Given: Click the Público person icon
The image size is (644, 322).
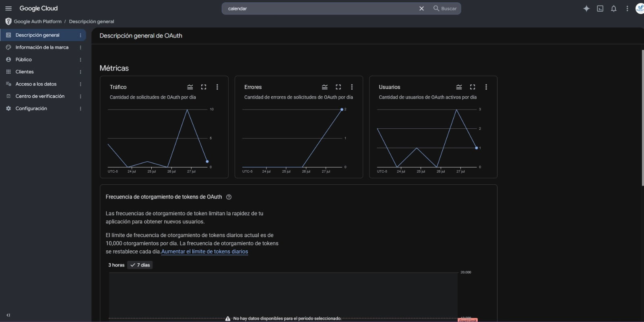Looking at the screenshot, I should point(8,60).
